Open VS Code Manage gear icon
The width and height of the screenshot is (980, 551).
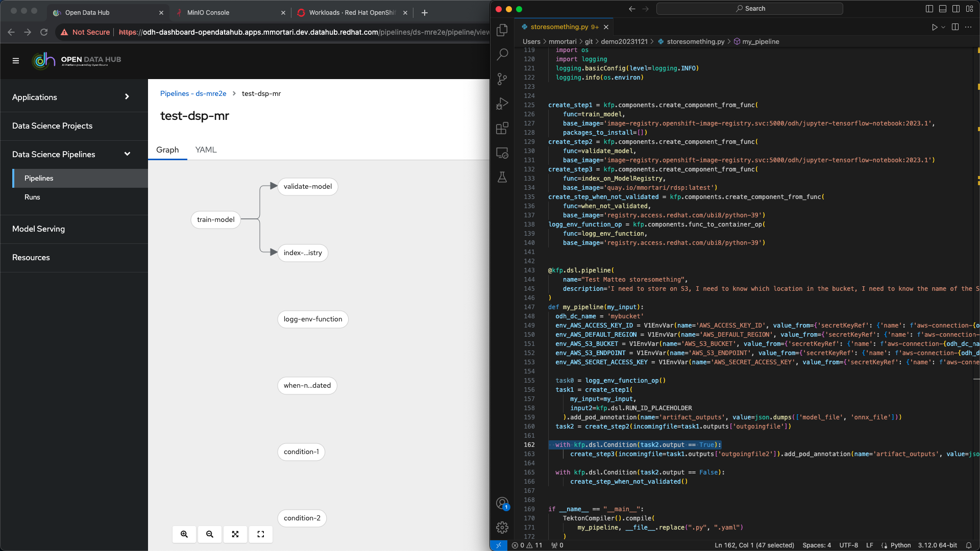click(502, 528)
